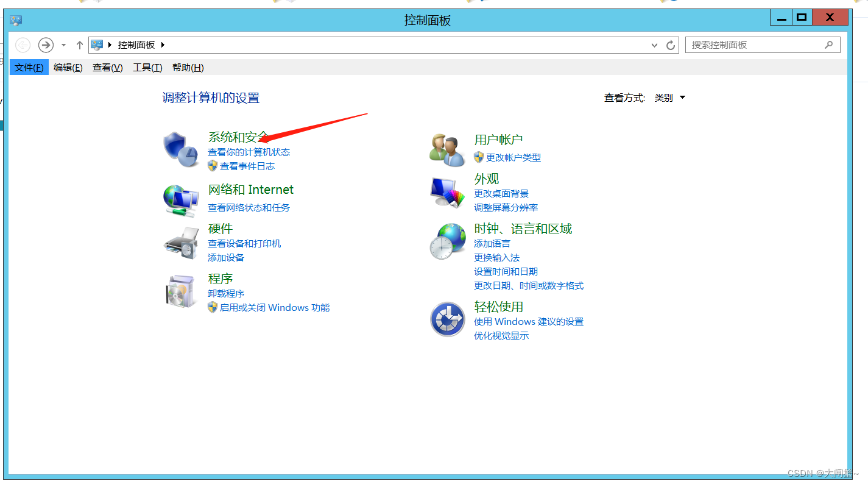Open the recent locations dropdown arrow
This screenshot has height=484, width=868.
coord(63,45)
